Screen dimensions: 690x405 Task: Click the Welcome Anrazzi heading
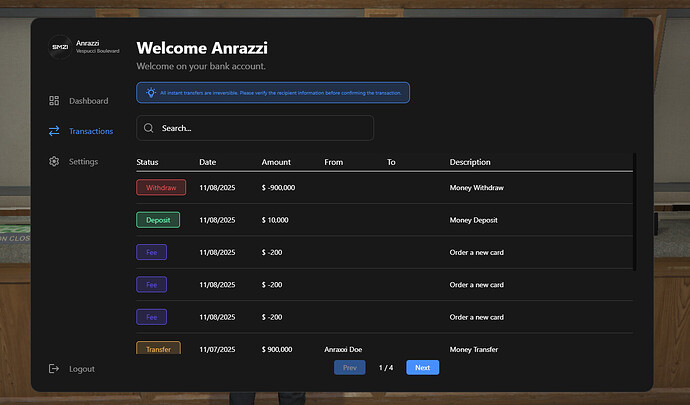tap(202, 48)
